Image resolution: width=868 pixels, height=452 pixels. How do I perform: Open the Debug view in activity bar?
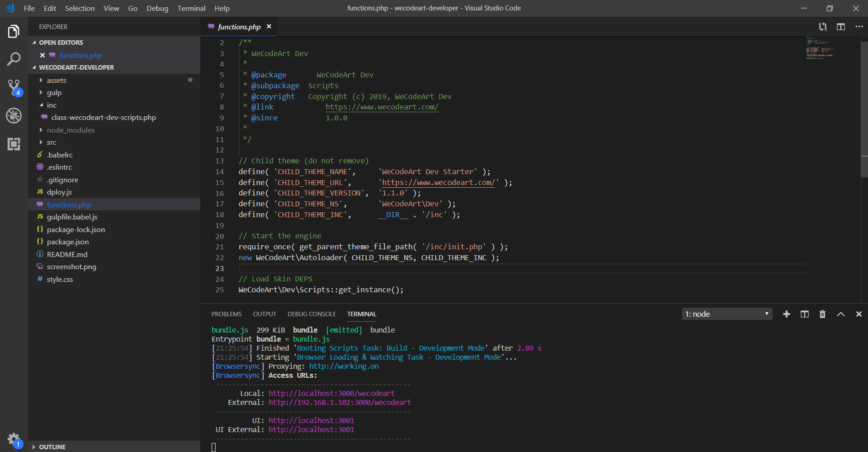[14, 116]
